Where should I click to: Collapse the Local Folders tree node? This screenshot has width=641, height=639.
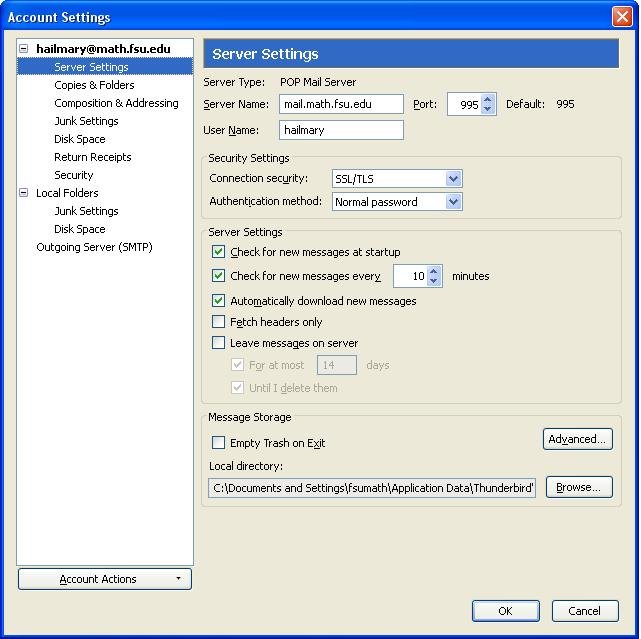click(24, 193)
